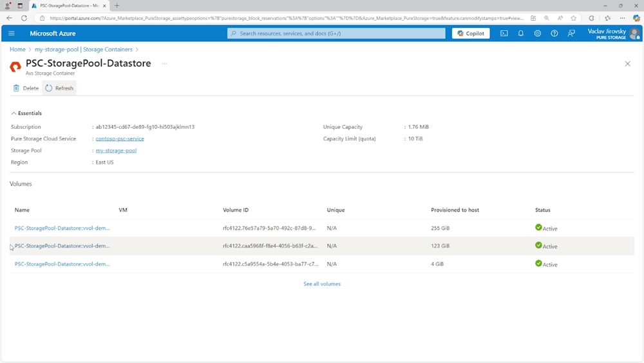Open the help question mark menu

pyautogui.click(x=554, y=34)
